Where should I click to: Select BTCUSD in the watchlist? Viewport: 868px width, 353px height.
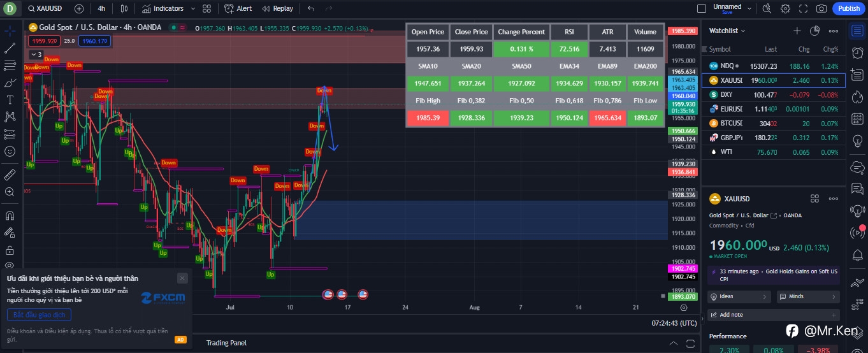pos(773,123)
